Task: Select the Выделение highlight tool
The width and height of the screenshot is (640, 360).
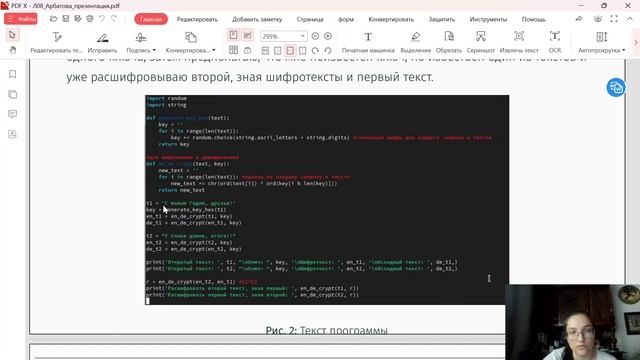Action: pyautogui.click(x=416, y=42)
